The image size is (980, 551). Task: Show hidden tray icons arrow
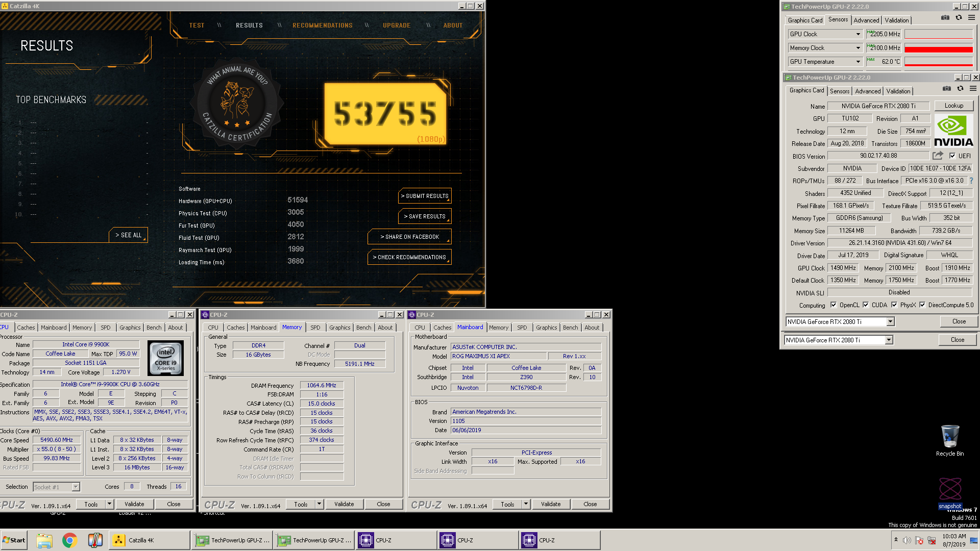[896, 540]
